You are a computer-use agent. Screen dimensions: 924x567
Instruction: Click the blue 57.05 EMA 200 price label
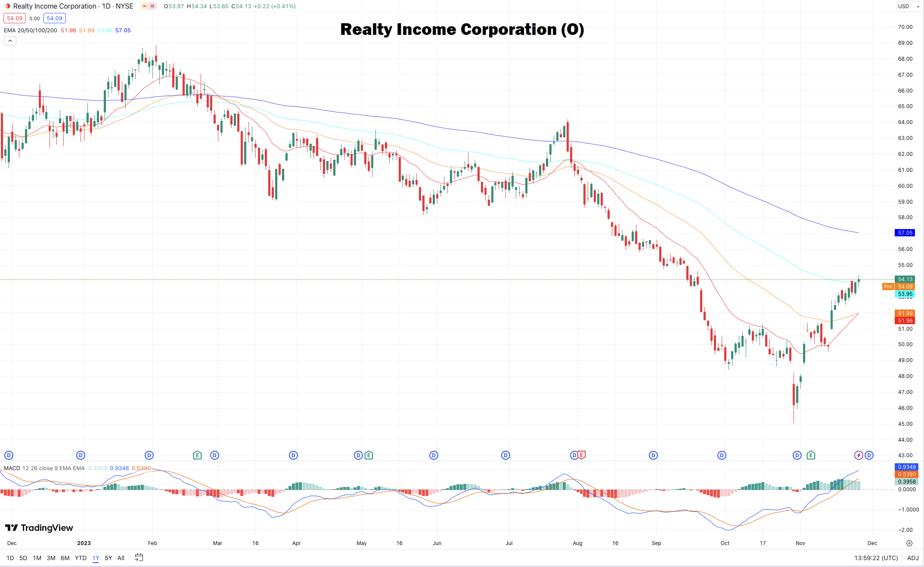[x=905, y=233]
